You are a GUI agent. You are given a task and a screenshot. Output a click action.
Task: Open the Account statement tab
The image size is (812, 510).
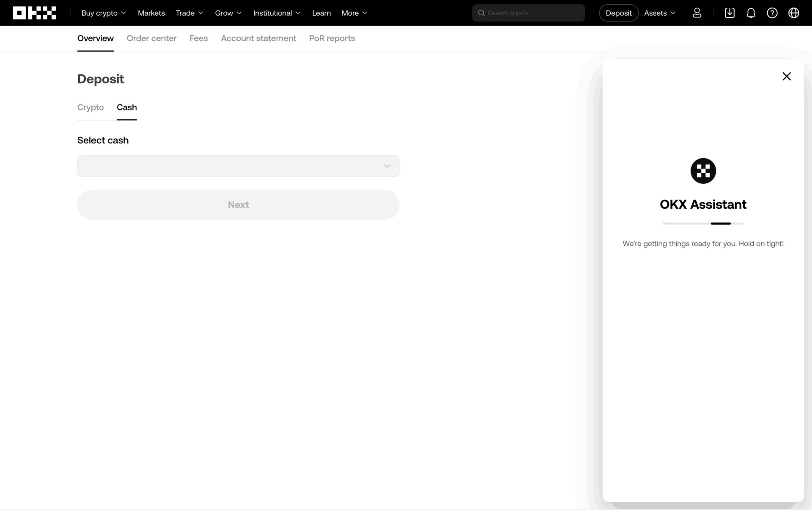click(x=258, y=38)
